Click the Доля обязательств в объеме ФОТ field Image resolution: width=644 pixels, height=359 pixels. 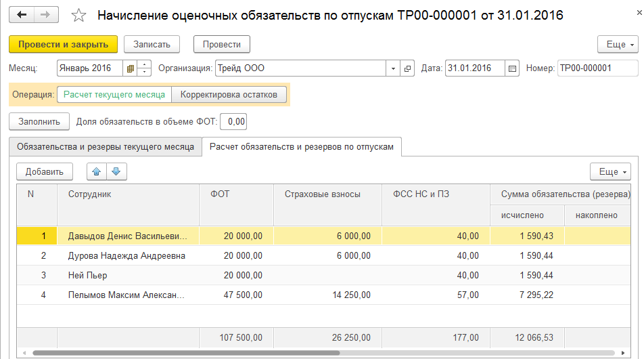pos(234,122)
